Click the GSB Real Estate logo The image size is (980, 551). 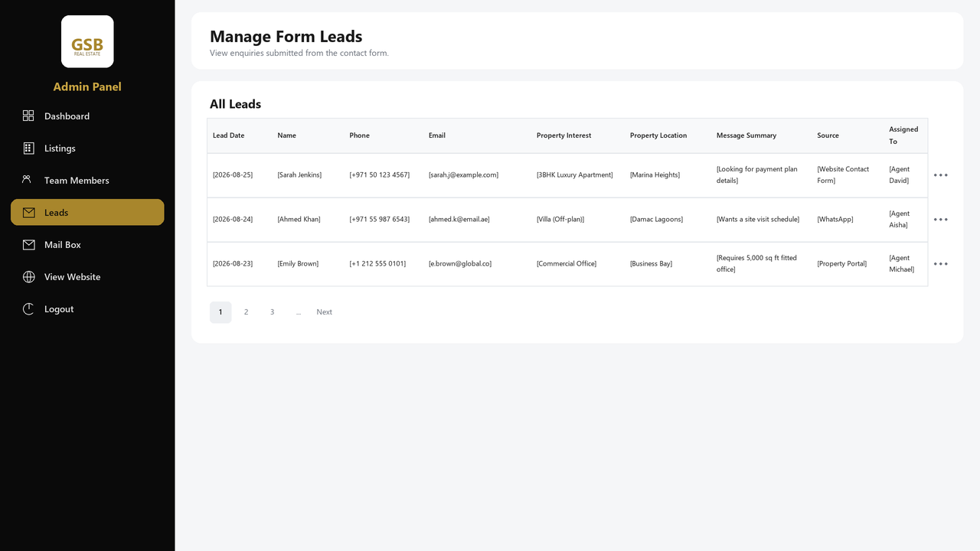[87, 41]
